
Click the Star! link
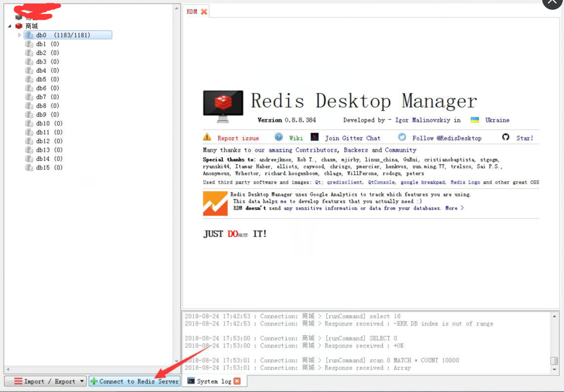click(525, 138)
